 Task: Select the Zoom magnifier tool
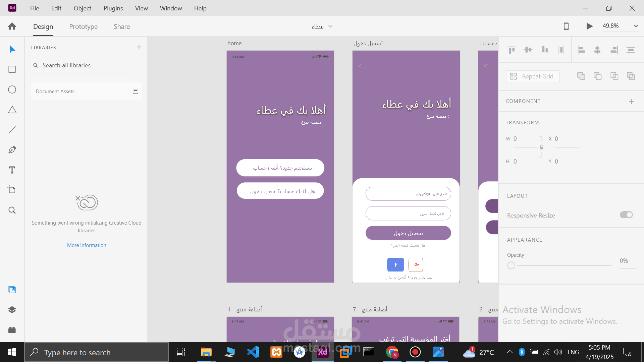click(12, 210)
